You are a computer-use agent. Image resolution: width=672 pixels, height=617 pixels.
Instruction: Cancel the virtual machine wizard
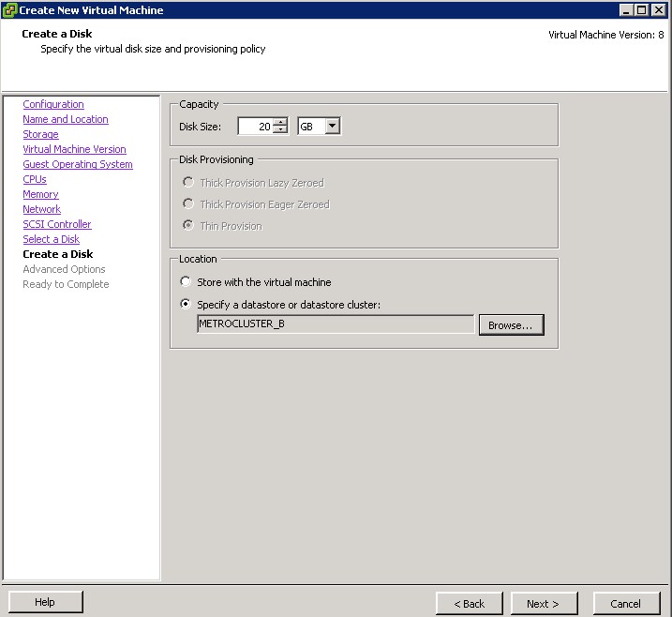pos(625,603)
